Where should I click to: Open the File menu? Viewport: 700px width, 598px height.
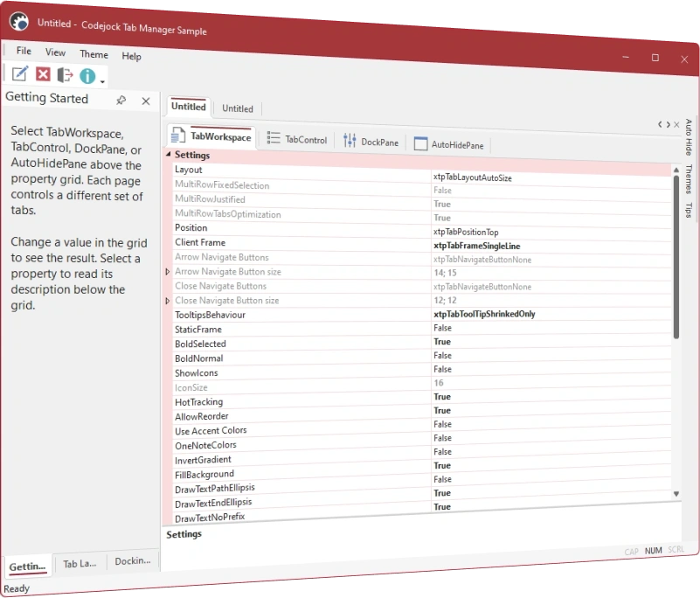(x=24, y=51)
